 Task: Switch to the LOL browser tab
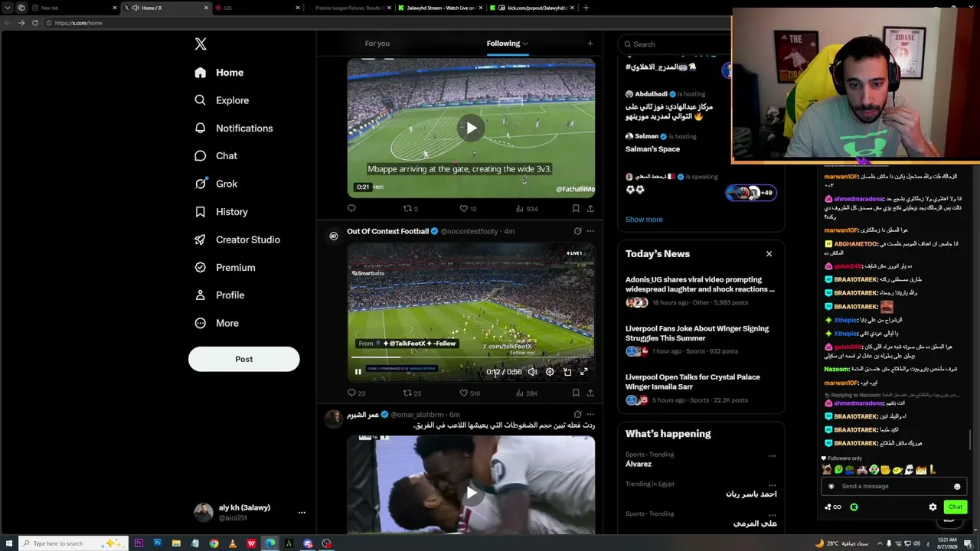pos(256,8)
